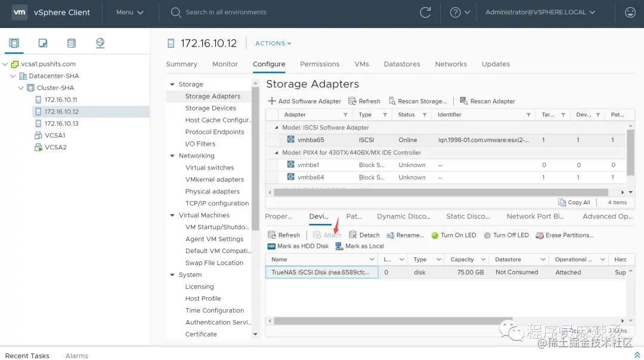Click Copy All icon
The width and height of the screenshot is (644, 360).
(x=562, y=202)
